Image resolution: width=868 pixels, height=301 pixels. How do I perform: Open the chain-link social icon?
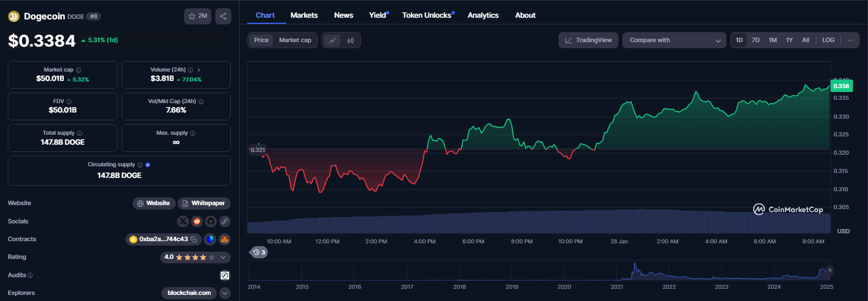(x=225, y=221)
